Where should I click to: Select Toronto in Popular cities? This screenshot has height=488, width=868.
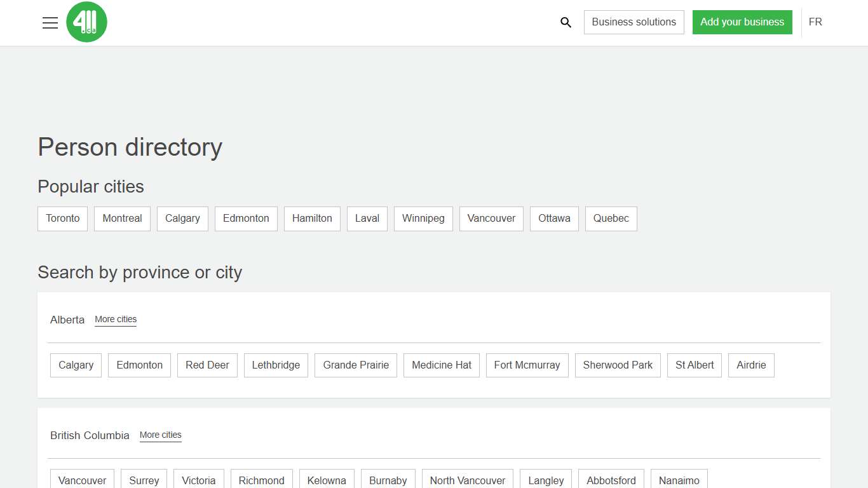click(63, 219)
